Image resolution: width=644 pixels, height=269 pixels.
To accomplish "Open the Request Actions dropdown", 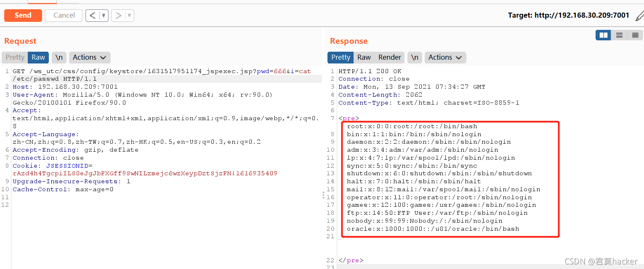I will [x=90, y=57].
